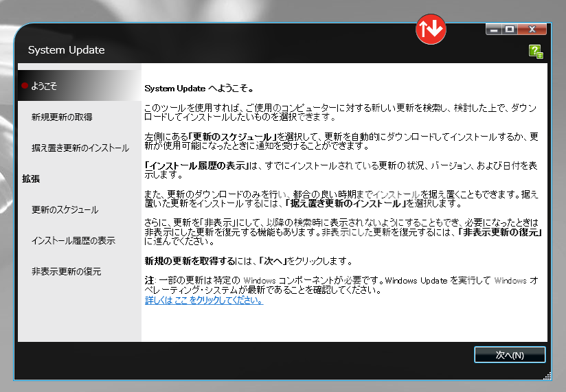Screen dimensions: 566x392
Task: Click the heading System Update へようこそ。
Action: 200,89
